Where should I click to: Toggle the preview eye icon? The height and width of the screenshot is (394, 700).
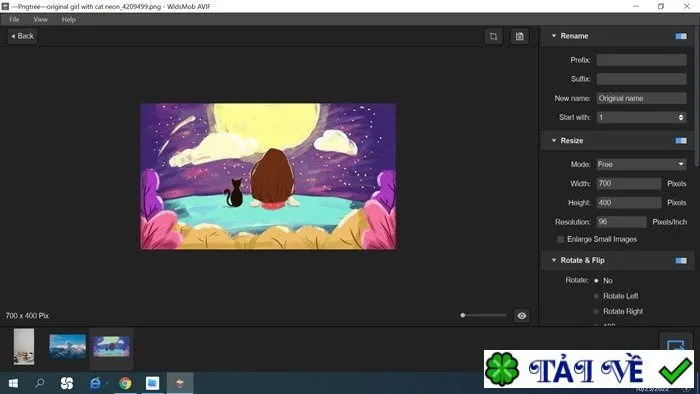522,316
